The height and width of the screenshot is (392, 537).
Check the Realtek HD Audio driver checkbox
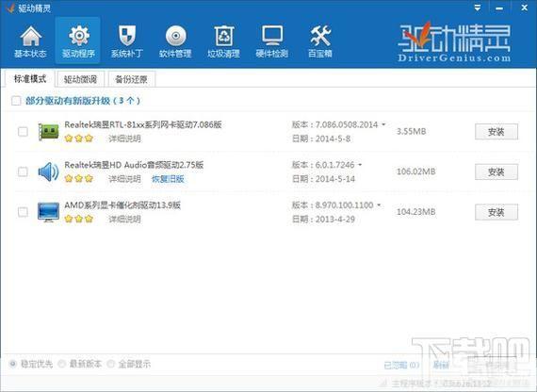coord(23,171)
